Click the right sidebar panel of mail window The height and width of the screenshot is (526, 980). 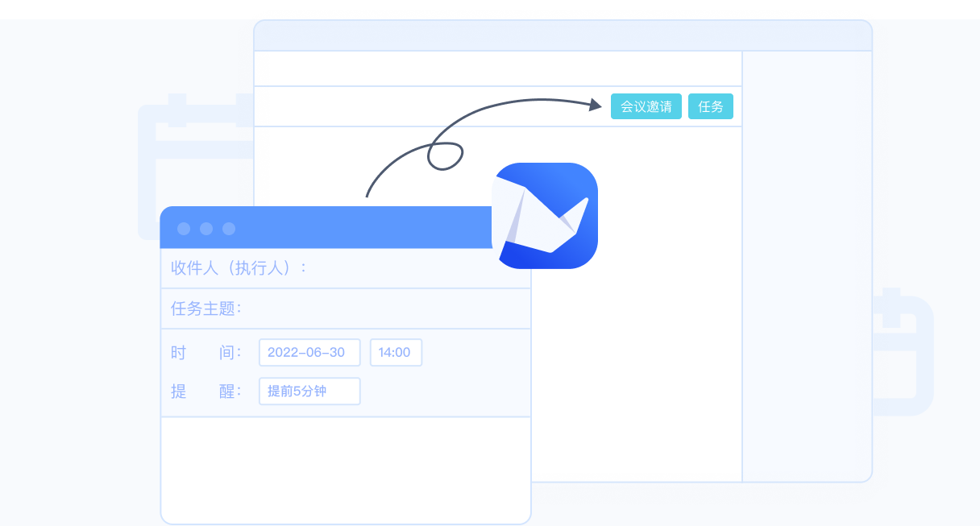[807, 266]
